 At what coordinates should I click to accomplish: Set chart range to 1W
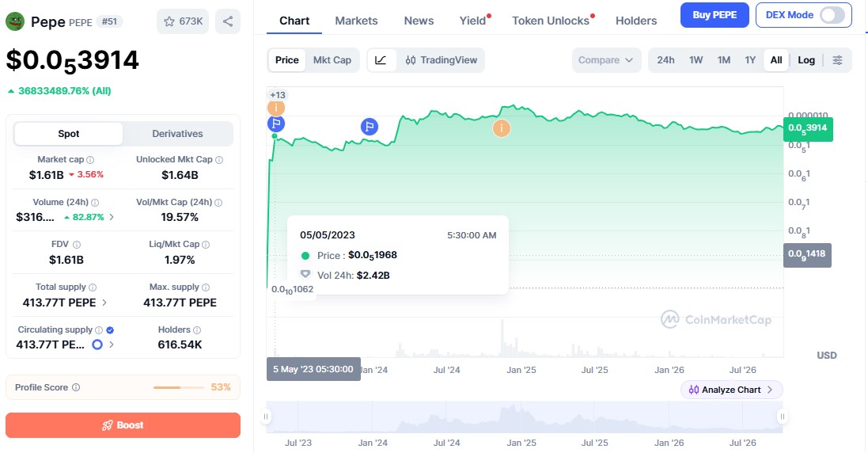coord(696,60)
